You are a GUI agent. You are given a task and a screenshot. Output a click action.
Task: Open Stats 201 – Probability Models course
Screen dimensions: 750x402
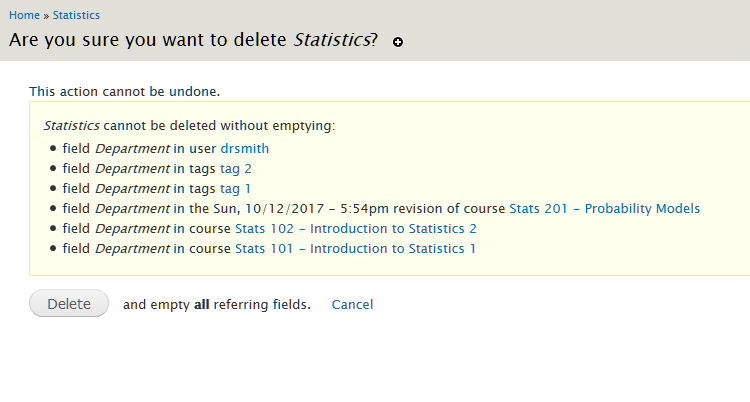pyautogui.click(x=604, y=208)
